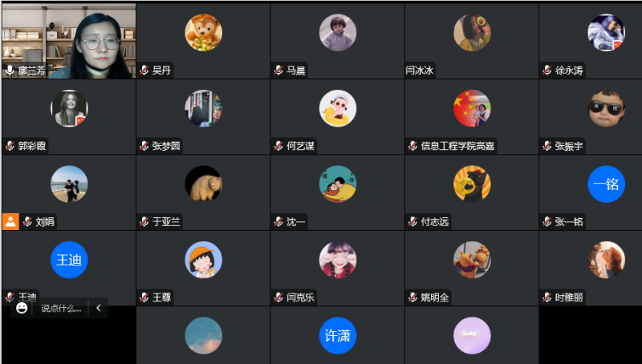Click the 许潇 blue avatar circle
Screen dimensions: 642x364
click(338, 335)
